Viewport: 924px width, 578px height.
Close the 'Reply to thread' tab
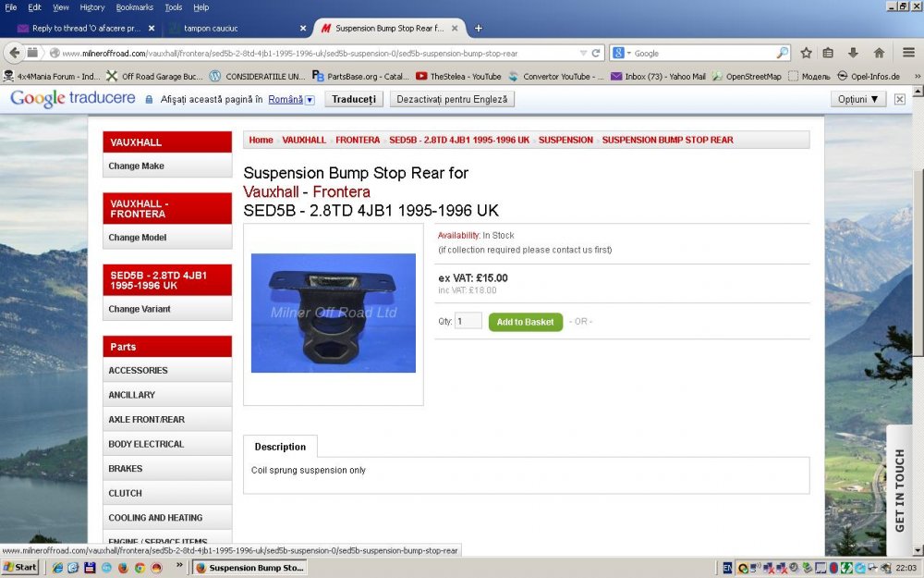[x=152, y=29]
